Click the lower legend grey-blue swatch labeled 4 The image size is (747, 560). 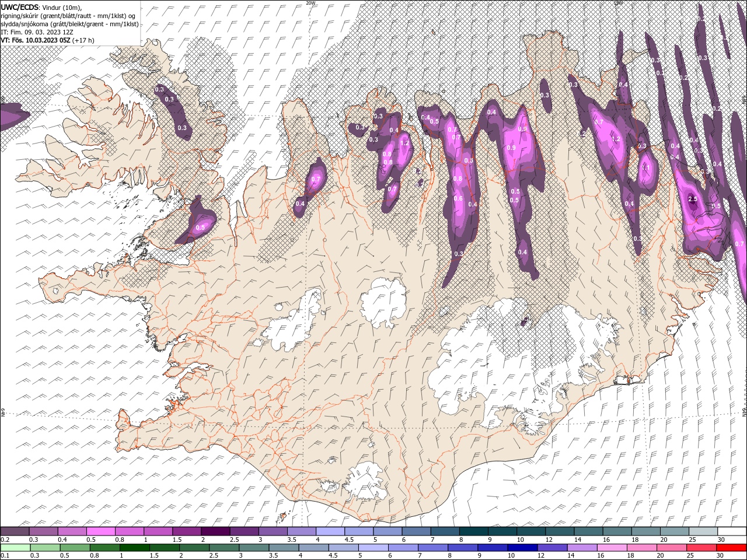click(313, 548)
